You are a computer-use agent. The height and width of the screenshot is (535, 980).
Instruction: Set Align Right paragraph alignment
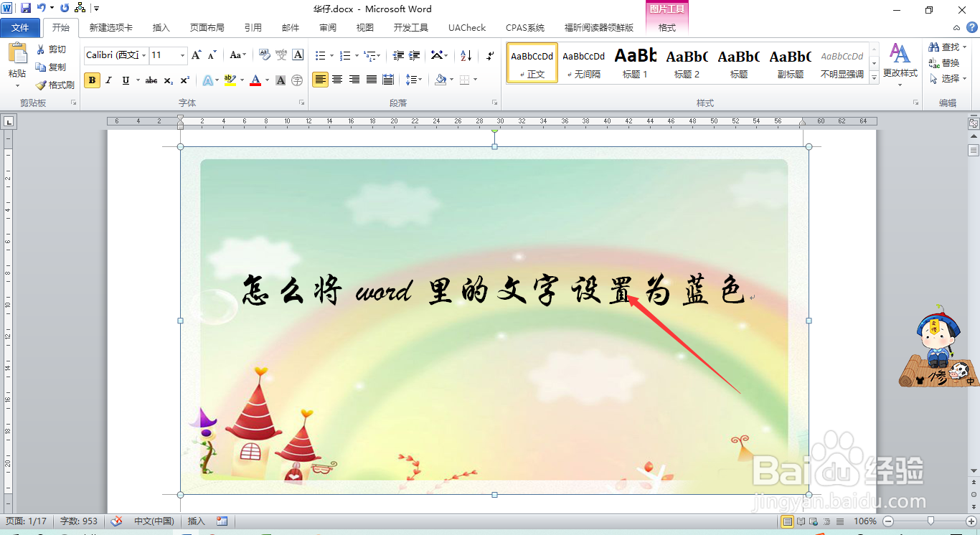[354, 80]
